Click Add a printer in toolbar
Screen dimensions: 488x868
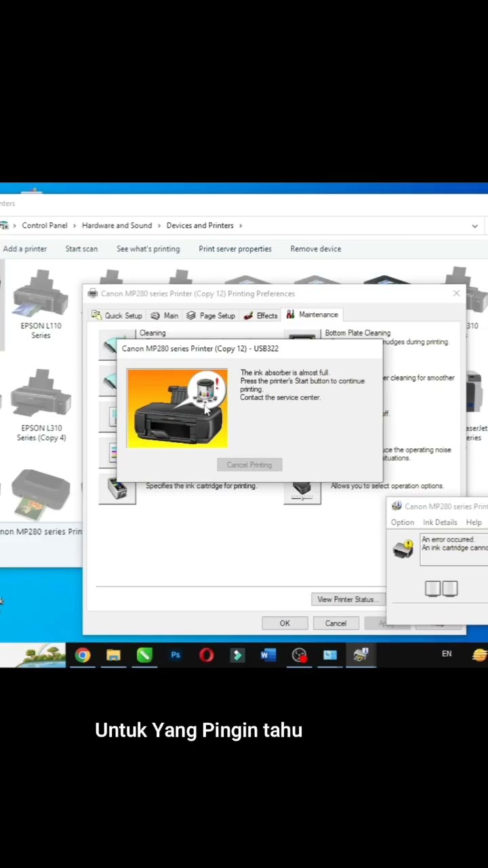coord(24,249)
